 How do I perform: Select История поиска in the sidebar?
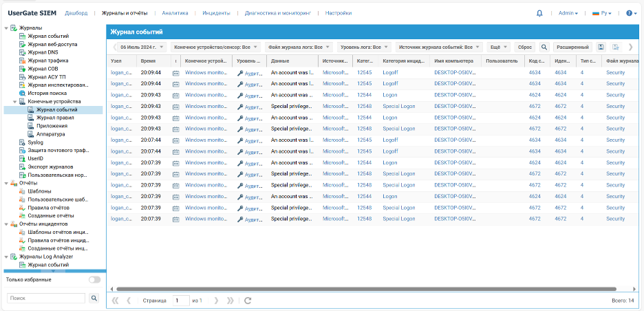coord(47,93)
